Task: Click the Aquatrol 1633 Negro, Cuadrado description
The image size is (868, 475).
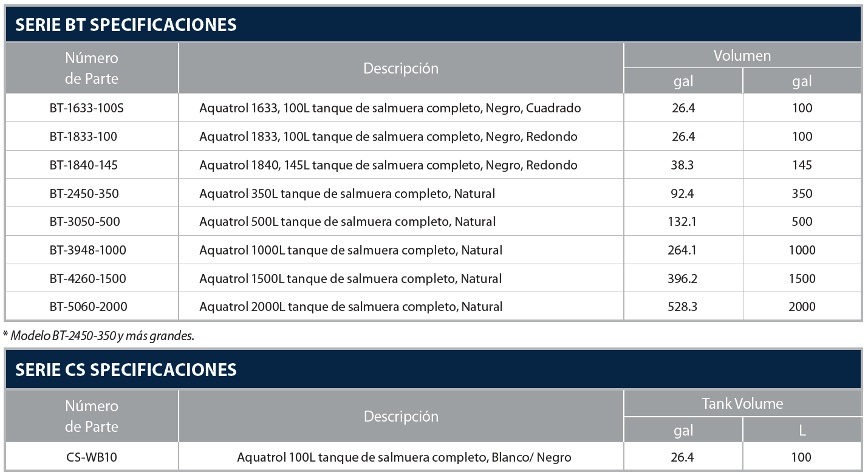Action: (390, 108)
